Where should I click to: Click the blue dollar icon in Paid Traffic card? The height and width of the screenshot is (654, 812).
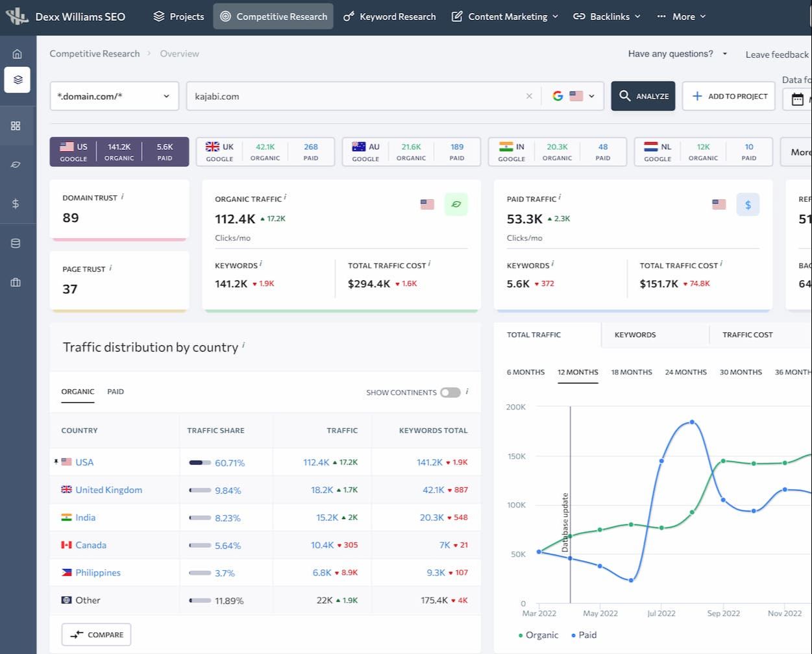[x=748, y=204]
